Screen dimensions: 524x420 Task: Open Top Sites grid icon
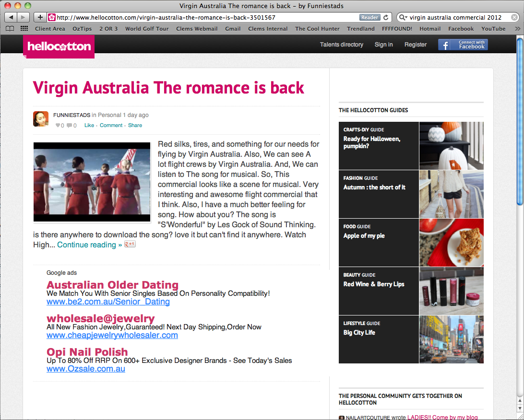(x=24, y=29)
